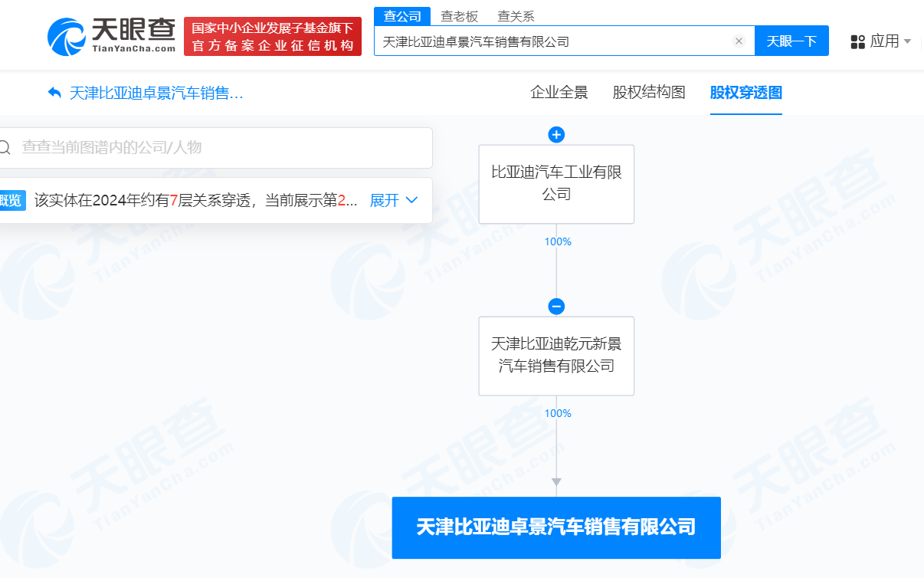924x578 pixels.
Task: Select the 股权穿透图 tab
Action: (x=746, y=93)
